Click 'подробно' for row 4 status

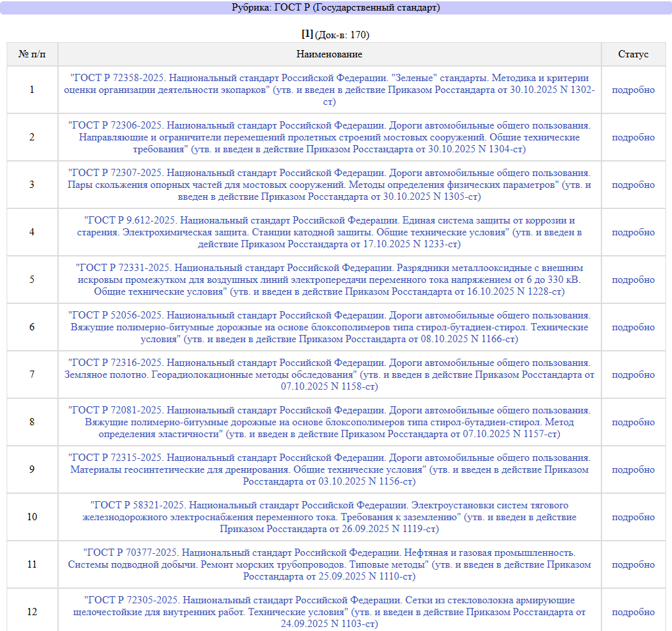(x=633, y=232)
